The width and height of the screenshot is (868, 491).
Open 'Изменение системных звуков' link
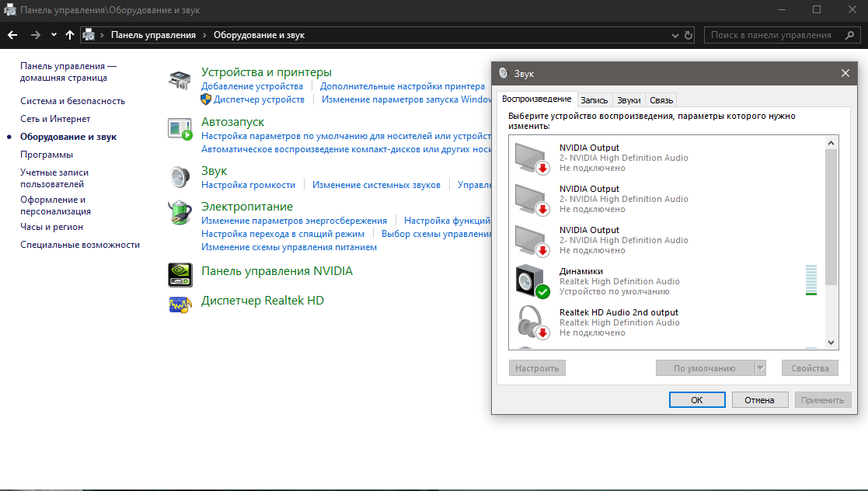(376, 185)
